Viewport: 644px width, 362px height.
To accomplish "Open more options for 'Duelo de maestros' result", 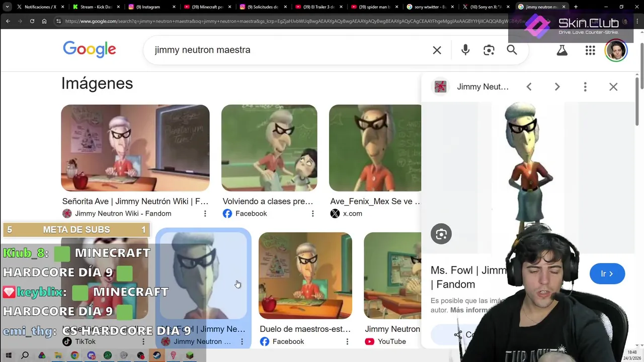I will pos(347,341).
